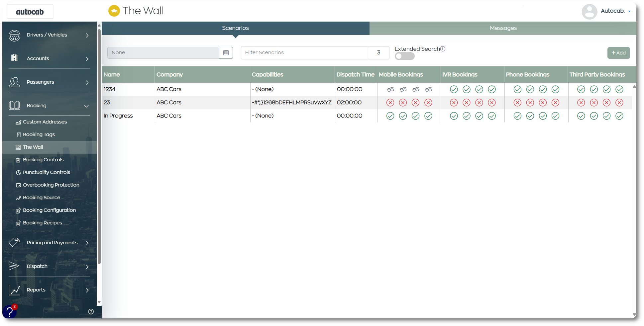Viewport: 644px width, 326px height.
Task: Toggle first Phone Bookings check in In Progress row
Action: click(x=517, y=116)
